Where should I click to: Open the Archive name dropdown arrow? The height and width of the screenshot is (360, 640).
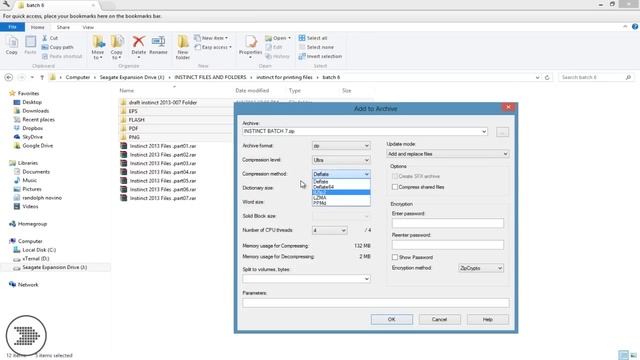[484, 131]
